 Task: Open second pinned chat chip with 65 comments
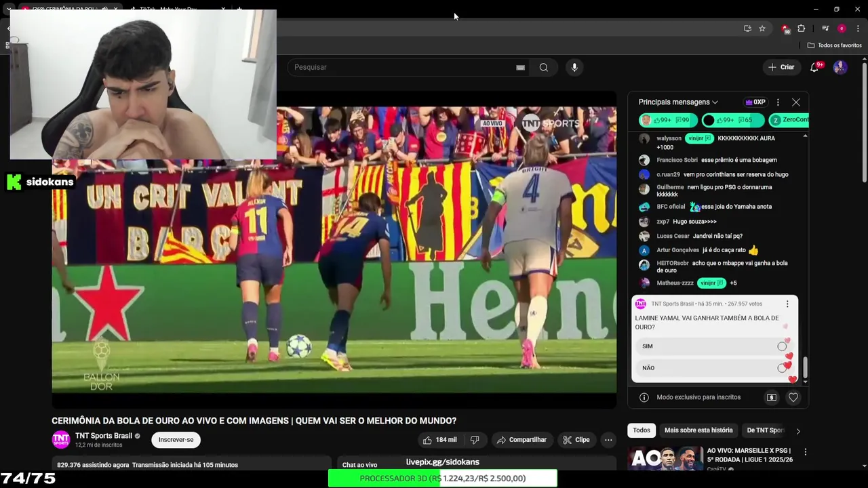732,120
